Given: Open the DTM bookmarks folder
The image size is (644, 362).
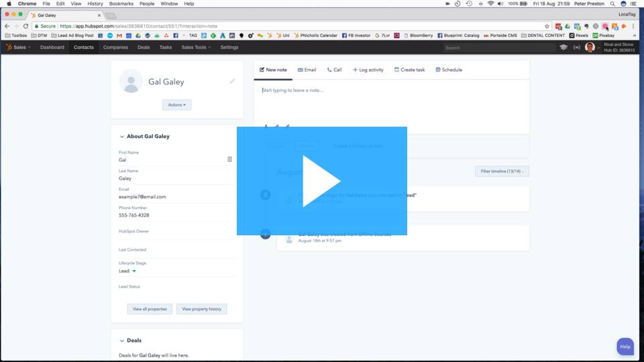Looking at the screenshot, I should click(39, 36).
